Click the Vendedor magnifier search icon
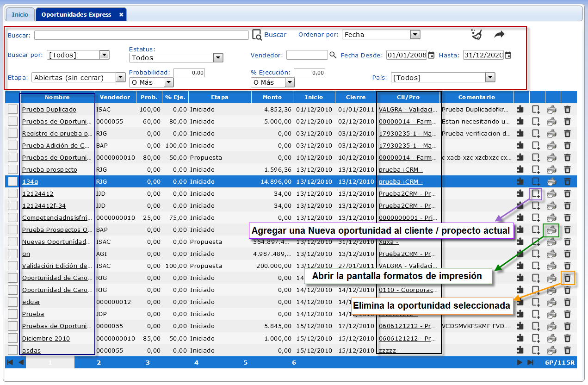Image resolution: width=588 pixels, height=385 pixels. [x=333, y=55]
